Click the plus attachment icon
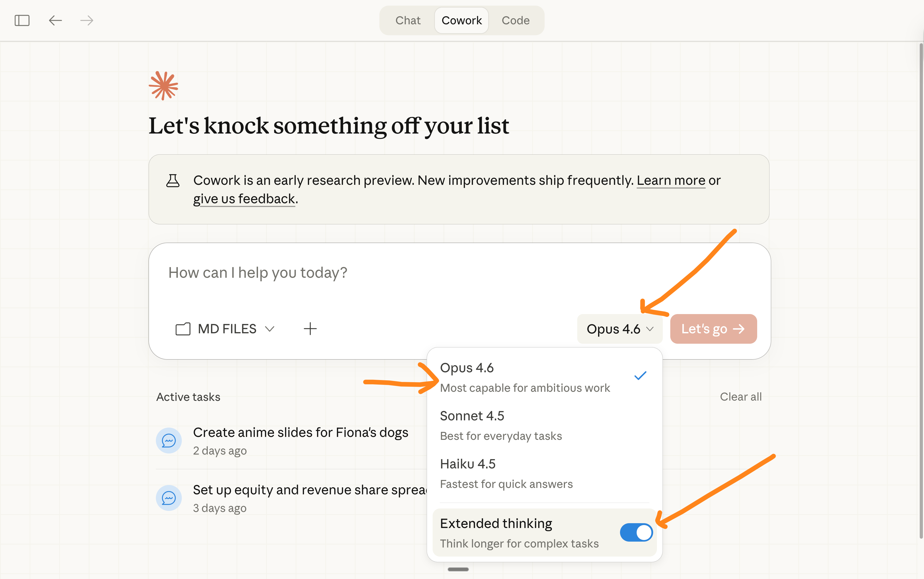The height and width of the screenshot is (579, 924). click(x=310, y=328)
